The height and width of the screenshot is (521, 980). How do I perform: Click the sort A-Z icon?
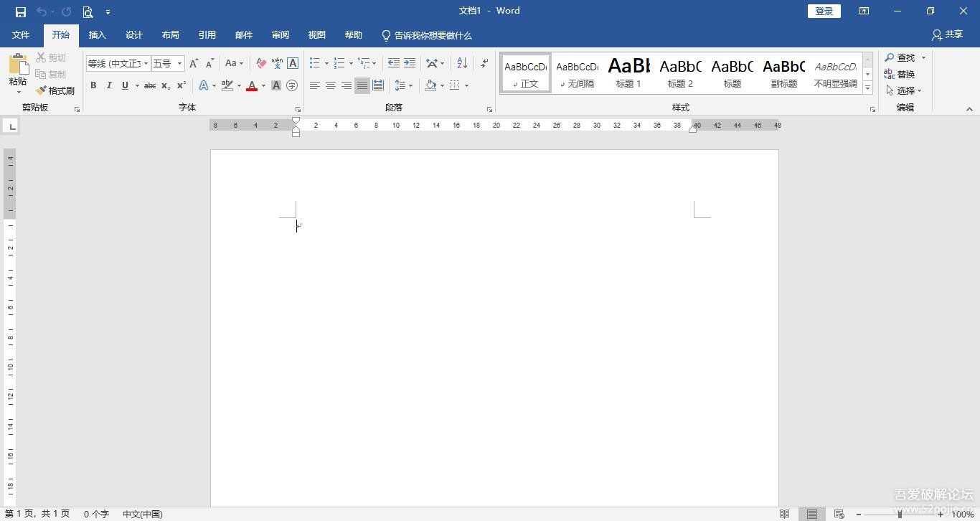[462, 63]
